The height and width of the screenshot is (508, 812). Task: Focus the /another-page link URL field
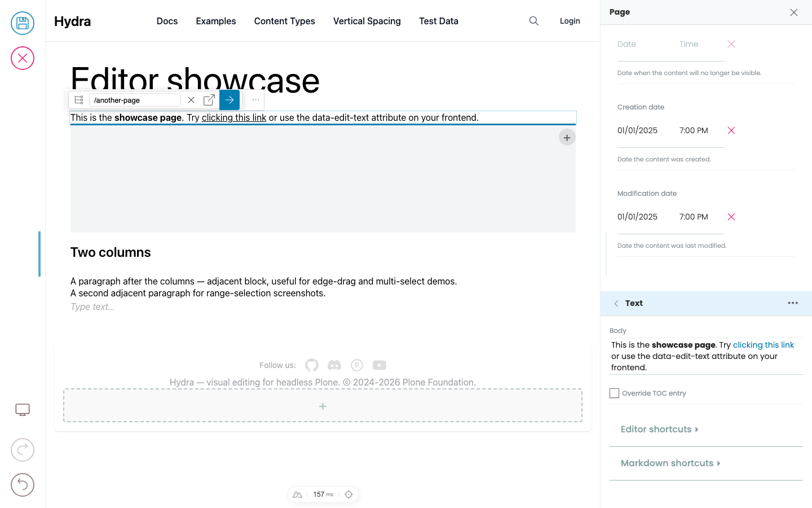[x=135, y=100]
